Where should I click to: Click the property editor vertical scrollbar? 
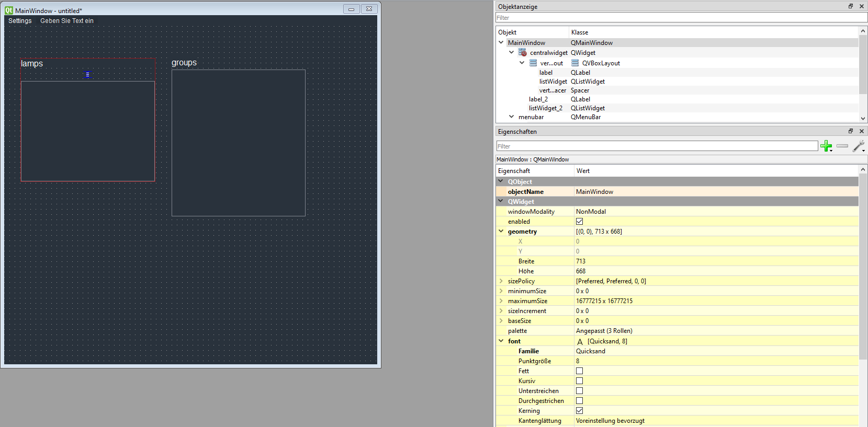coord(863,267)
